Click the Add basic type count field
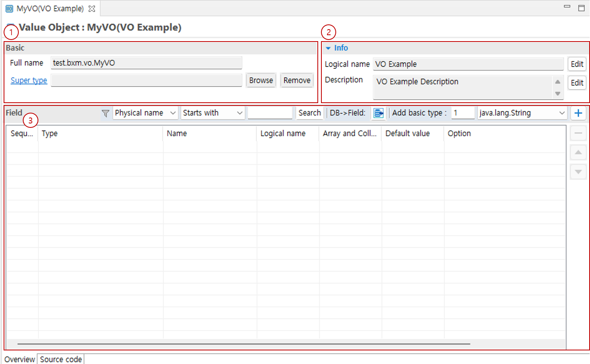This screenshot has height=364, width=590. point(462,113)
